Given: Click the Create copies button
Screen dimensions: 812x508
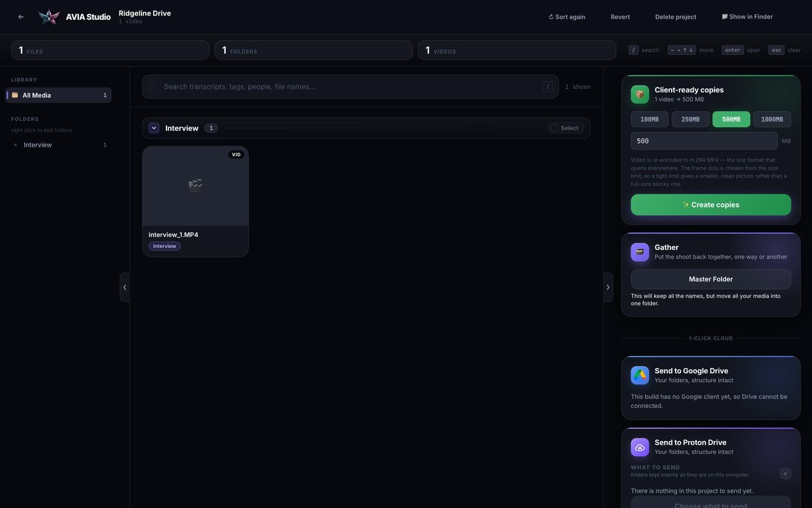Looking at the screenshot, I should pos(710,205).
